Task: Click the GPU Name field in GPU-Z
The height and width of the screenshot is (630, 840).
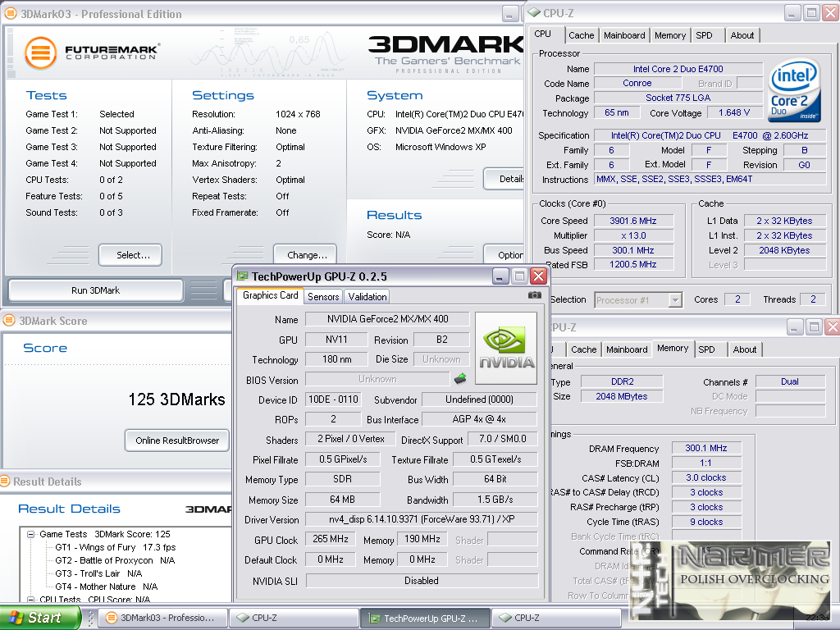Action: point(387,319)
